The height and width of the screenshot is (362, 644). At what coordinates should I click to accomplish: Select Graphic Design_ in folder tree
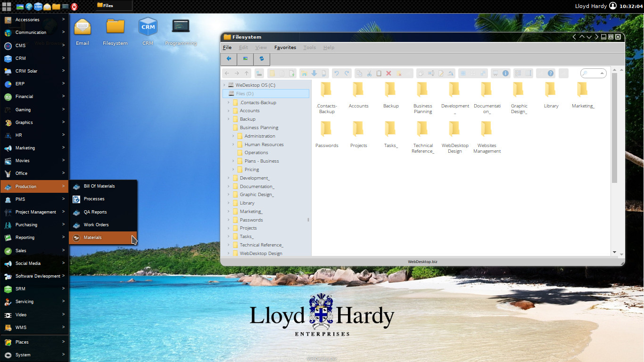pos(256,195)
